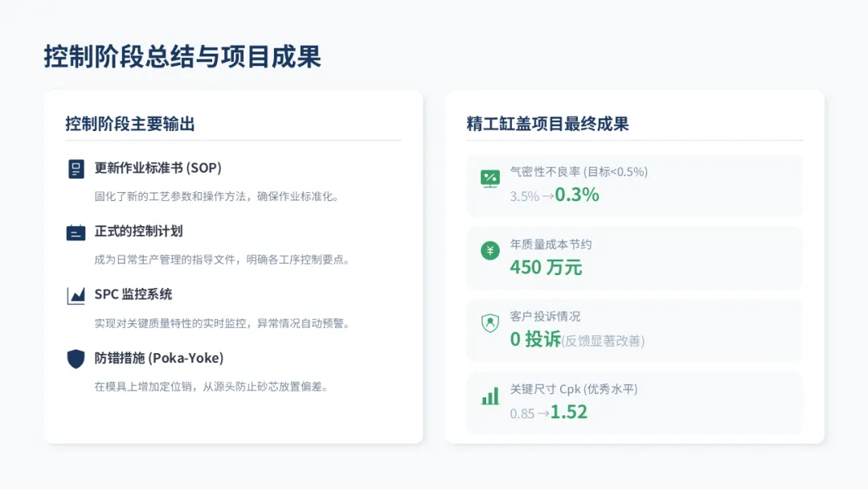Click the 防错措施 (Poka-Yoke) label
The height and width of the screenshot is (489, 868).
pos(159,358)
